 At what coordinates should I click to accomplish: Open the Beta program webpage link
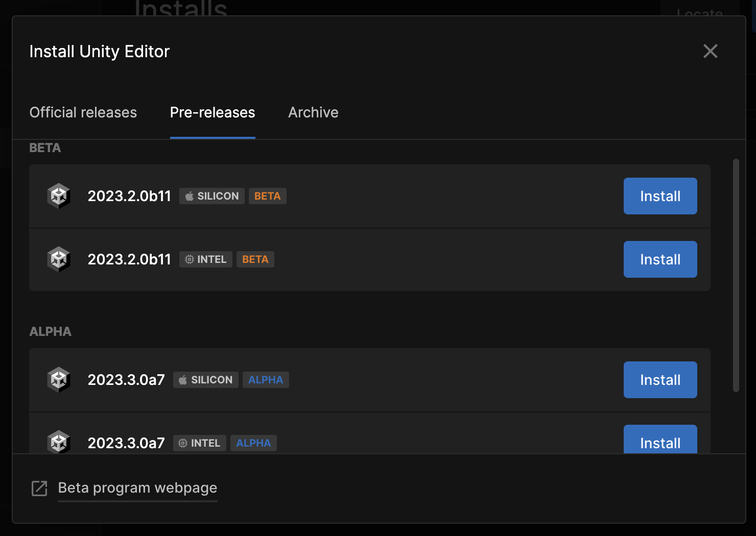(x=137, y=488)
